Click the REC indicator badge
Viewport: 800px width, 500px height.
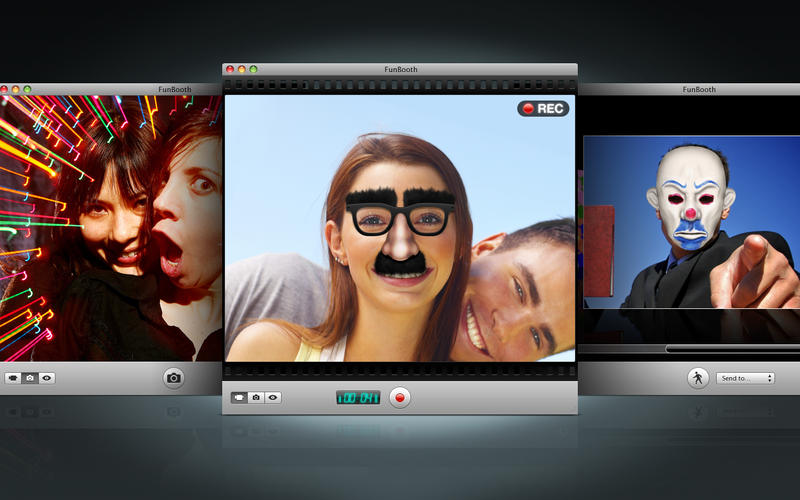click(543, 108)
